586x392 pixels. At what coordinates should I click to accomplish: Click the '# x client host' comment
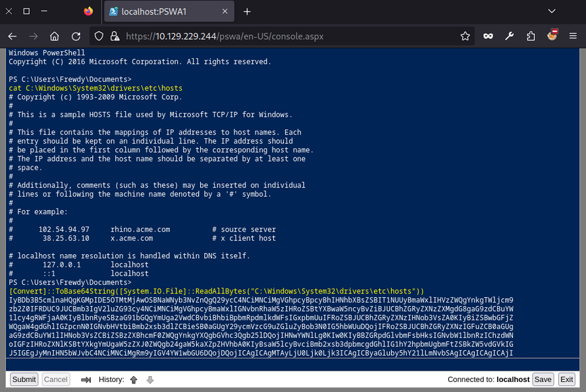pos(244,238)
